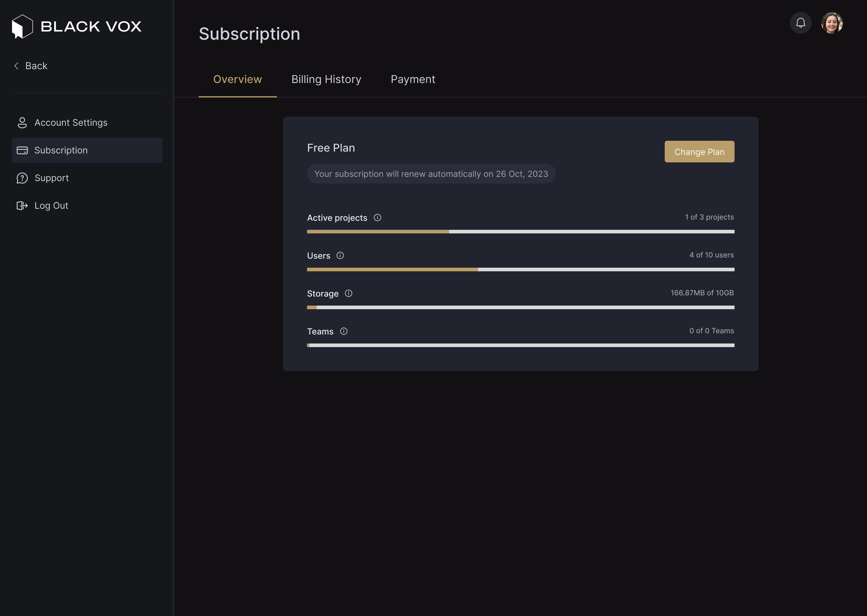
Task: Click info icon beside Storage
Action: click(x=348, y=294)
